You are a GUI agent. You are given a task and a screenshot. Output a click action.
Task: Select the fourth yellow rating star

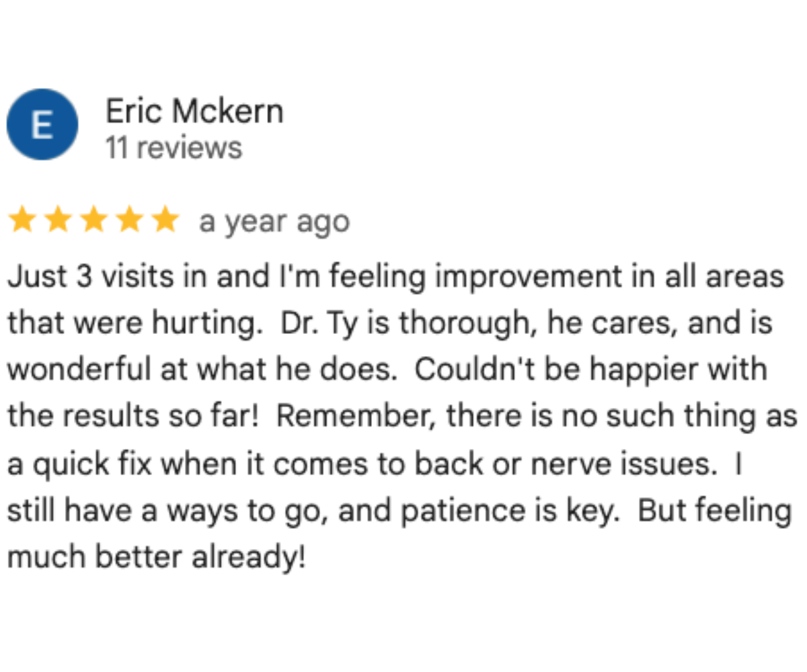pos(129,221)
